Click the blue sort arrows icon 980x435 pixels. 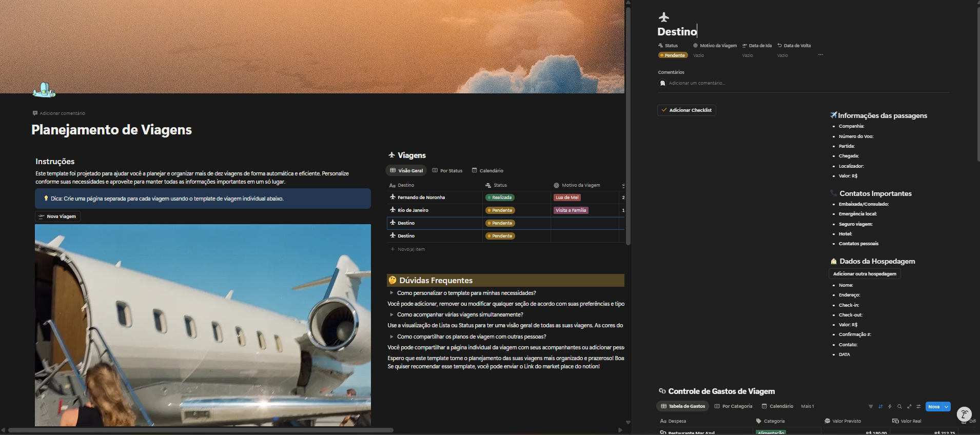click(880, 406)
